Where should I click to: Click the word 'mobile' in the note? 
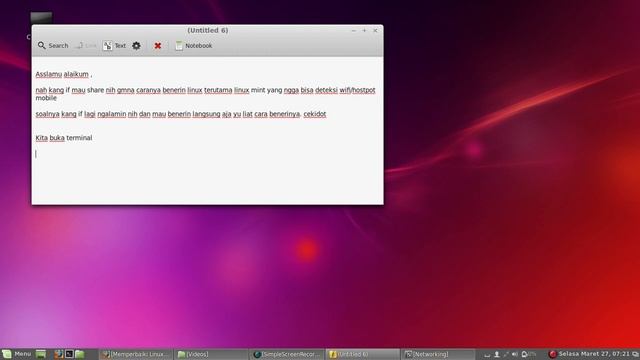coord(46,98)
